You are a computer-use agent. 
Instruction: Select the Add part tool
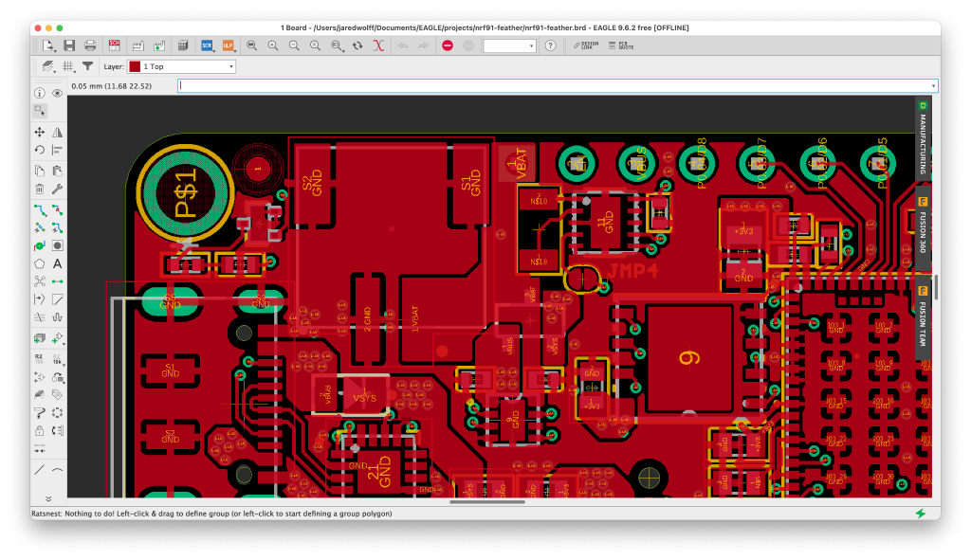[x=58, y=338]
